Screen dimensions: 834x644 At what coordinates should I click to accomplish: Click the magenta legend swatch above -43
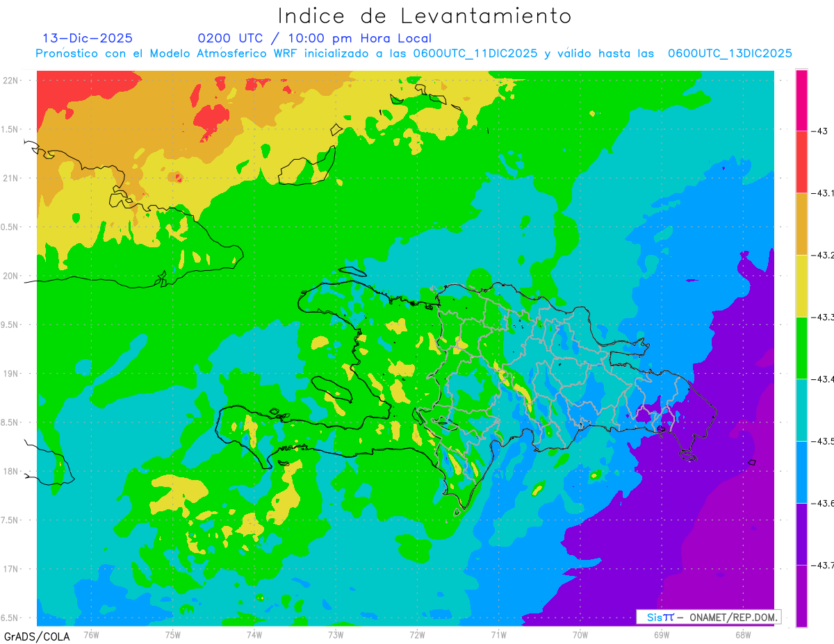801,100
